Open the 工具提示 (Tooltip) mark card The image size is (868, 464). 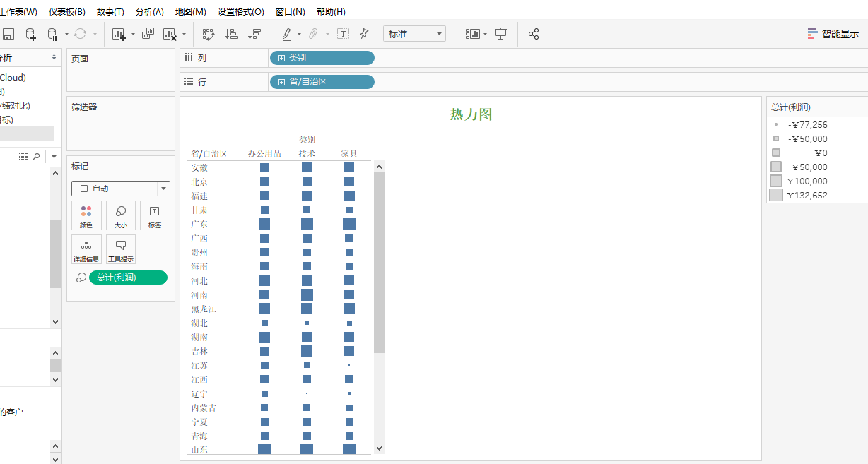click(121, 249)
